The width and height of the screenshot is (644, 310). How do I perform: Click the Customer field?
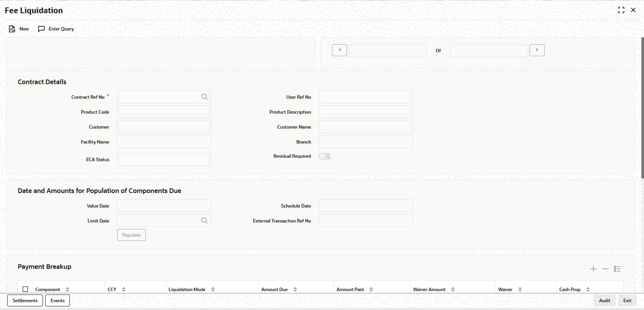(164, 127)
